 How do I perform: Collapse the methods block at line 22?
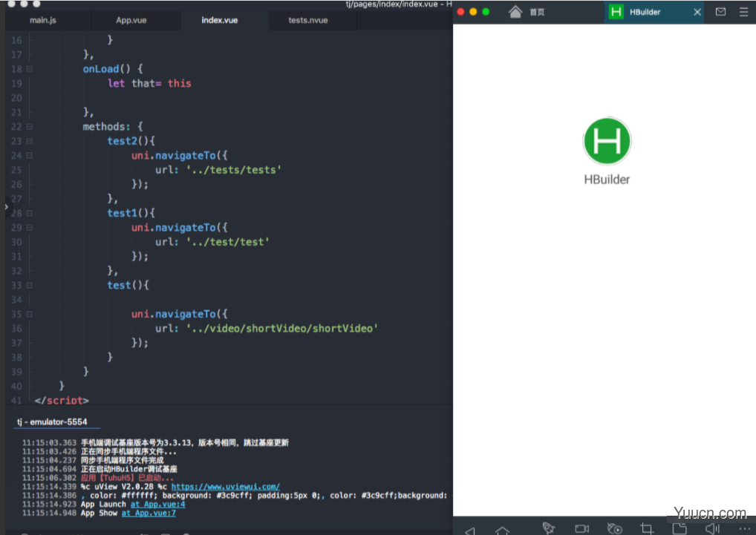click(30, 127)
